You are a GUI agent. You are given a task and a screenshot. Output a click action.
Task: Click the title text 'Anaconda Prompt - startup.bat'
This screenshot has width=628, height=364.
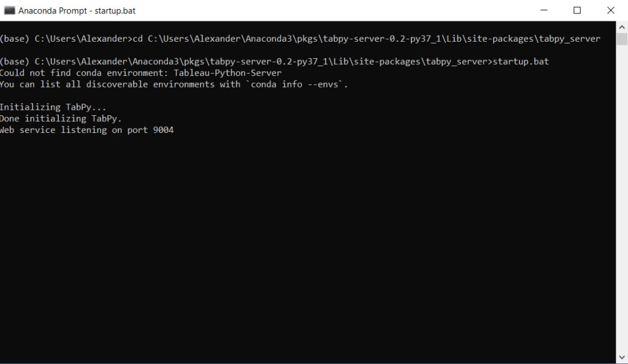(x=77, y=11)
